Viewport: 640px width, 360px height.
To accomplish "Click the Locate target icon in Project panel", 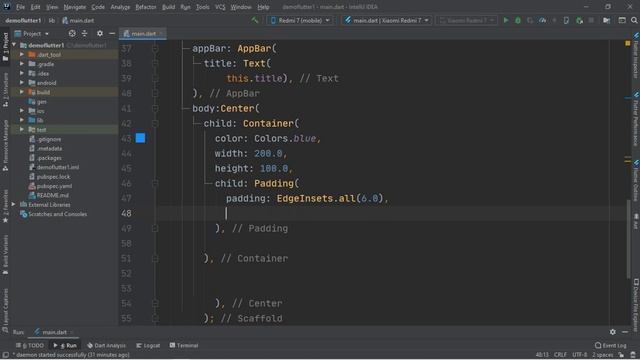I will tap(72, 33).
